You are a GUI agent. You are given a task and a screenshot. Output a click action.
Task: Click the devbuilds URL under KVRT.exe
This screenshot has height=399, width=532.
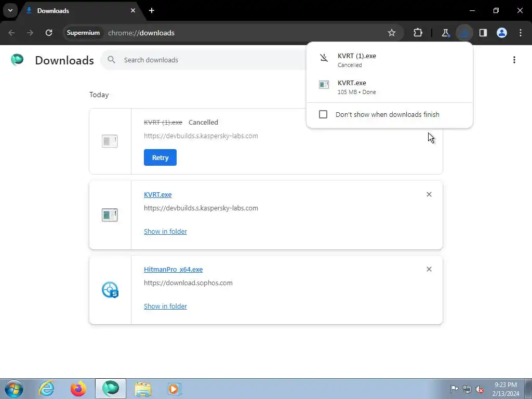pyautogui.click(x=201, y=208)
